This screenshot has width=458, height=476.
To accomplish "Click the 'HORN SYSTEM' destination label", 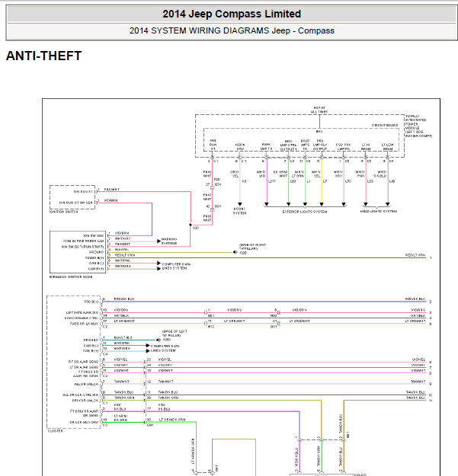I will click(x=239, y=211).
